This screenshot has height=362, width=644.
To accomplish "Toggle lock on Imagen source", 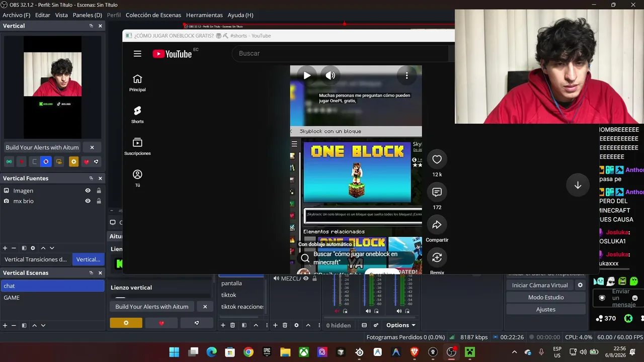I will point(99,191).
